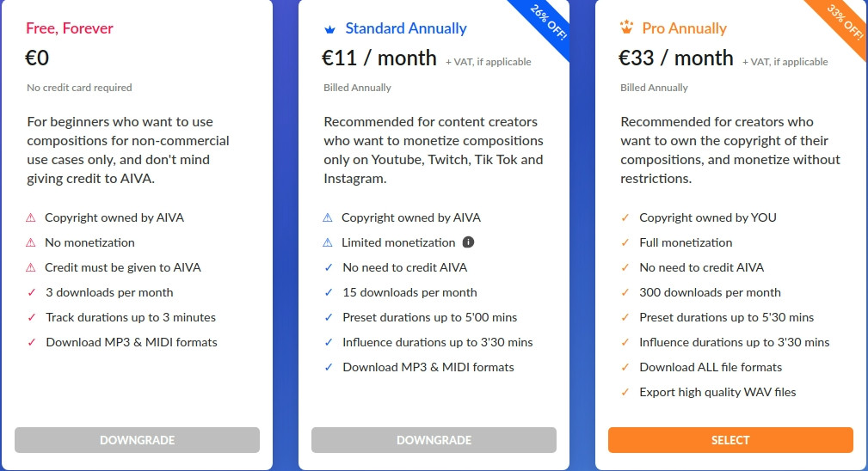
Task: Click warning icon beside Credit must be given
Action: tap(31, 267)
